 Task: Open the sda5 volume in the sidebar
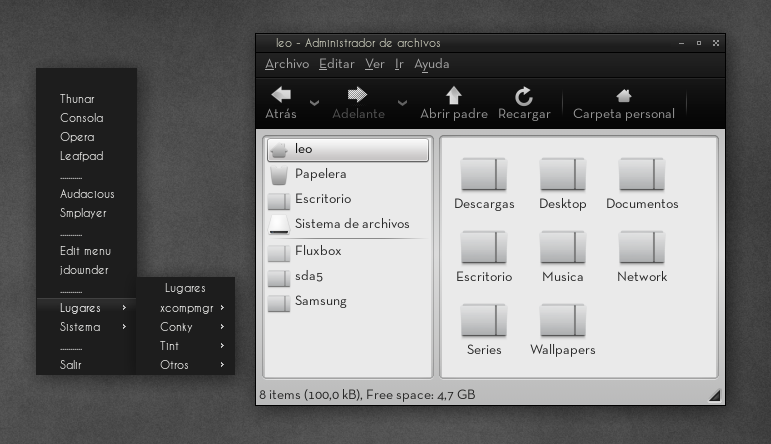click(348, 276)
